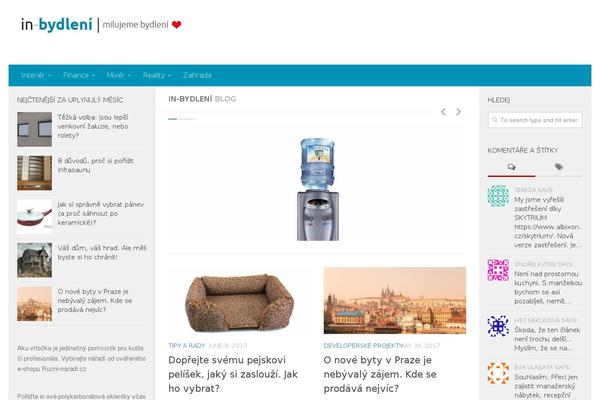The image size is (600, 400).
Task: Expand the Reality dropdown menu
Action: tap(157, 75)
